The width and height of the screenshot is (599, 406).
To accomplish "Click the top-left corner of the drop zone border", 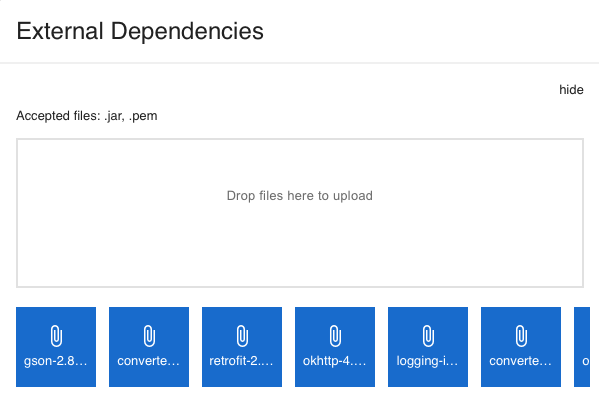I will (x=17, y=139).
